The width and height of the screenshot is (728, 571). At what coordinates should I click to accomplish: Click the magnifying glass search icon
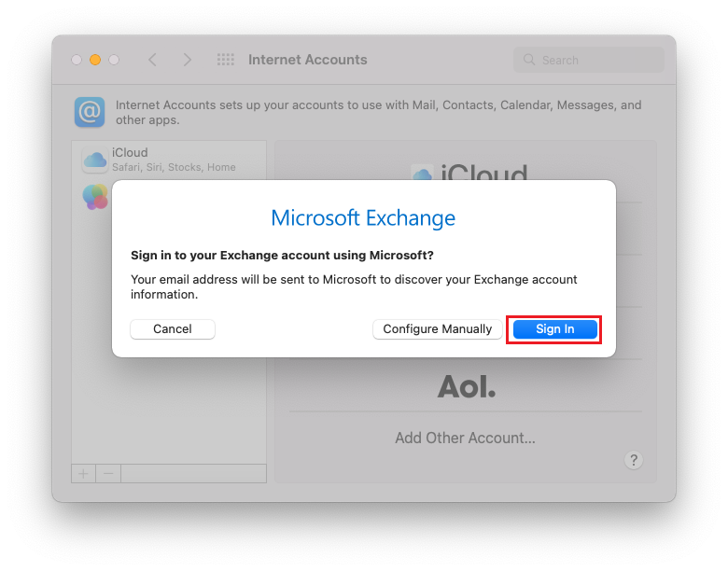[x=529, y=60]
